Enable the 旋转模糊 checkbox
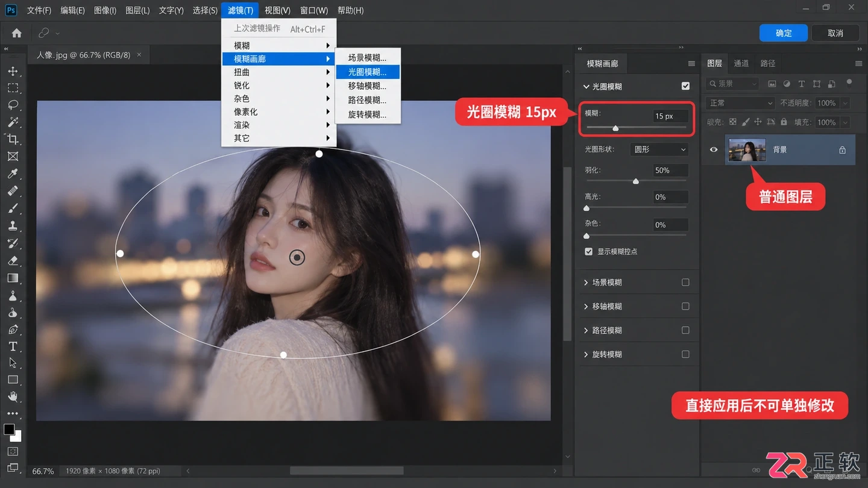Viewport: 868px width, 488px height. coord(685,354)
